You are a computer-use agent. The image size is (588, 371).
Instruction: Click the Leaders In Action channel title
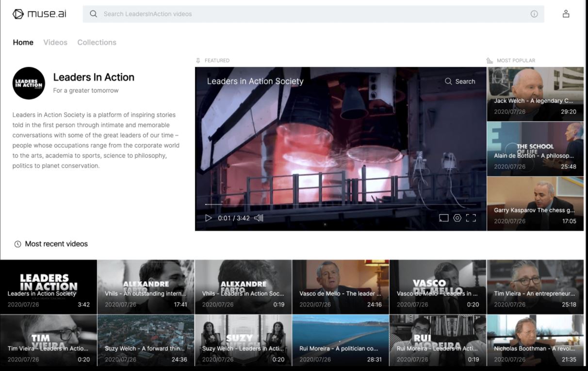94,77
